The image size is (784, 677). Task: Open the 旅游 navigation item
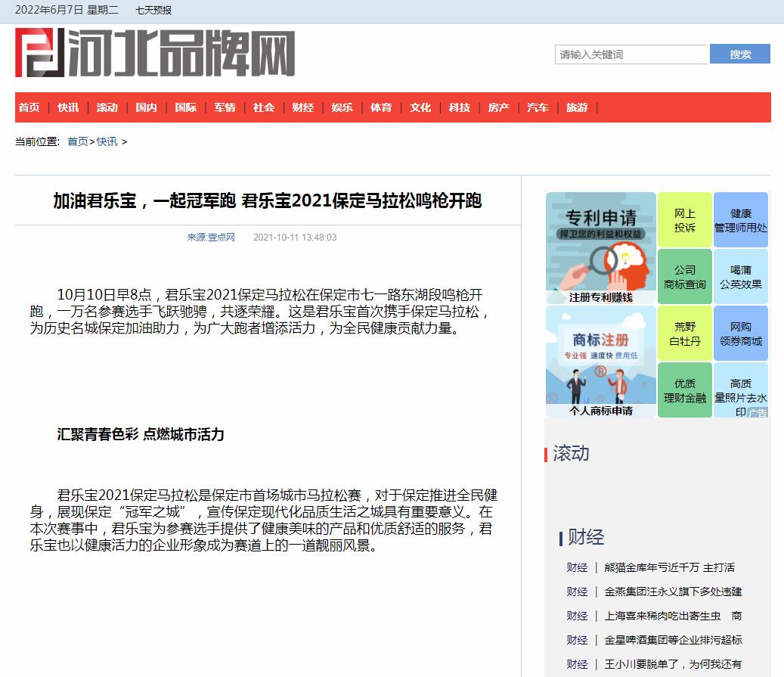click(577, 107)
